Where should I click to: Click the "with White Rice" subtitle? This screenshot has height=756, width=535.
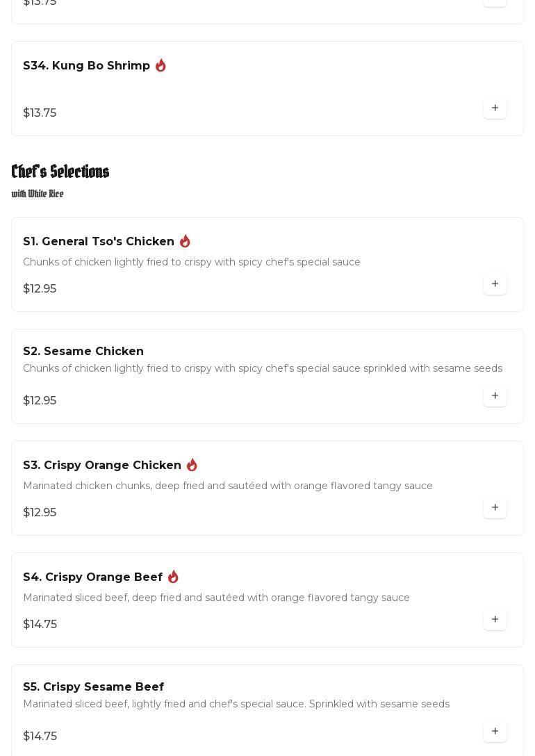[38, 194]
